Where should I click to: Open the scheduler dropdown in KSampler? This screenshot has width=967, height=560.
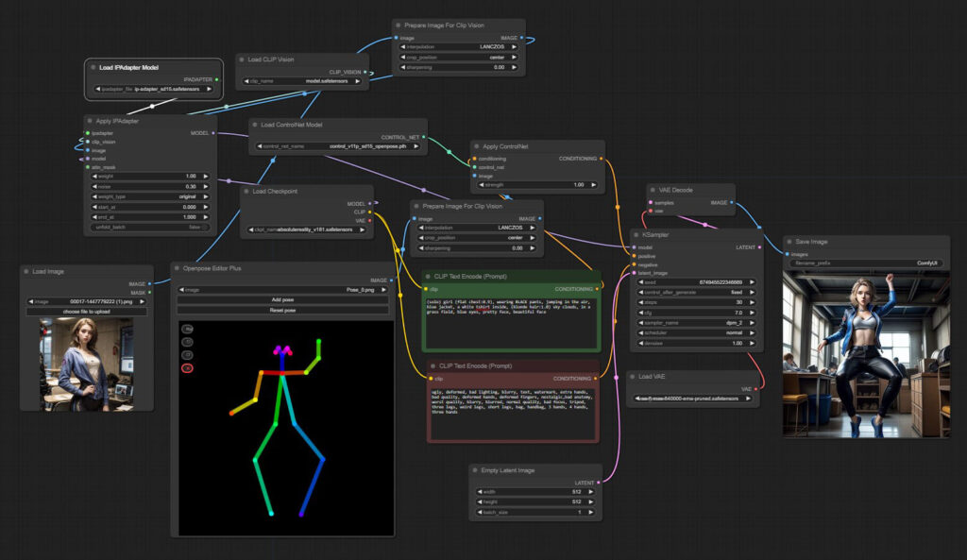tap(696, 333)
